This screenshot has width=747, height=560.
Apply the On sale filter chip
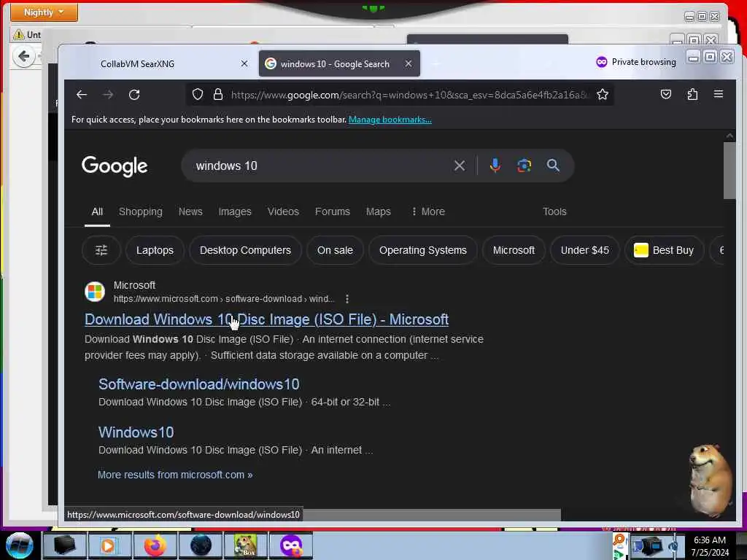[x=335, y=250]
